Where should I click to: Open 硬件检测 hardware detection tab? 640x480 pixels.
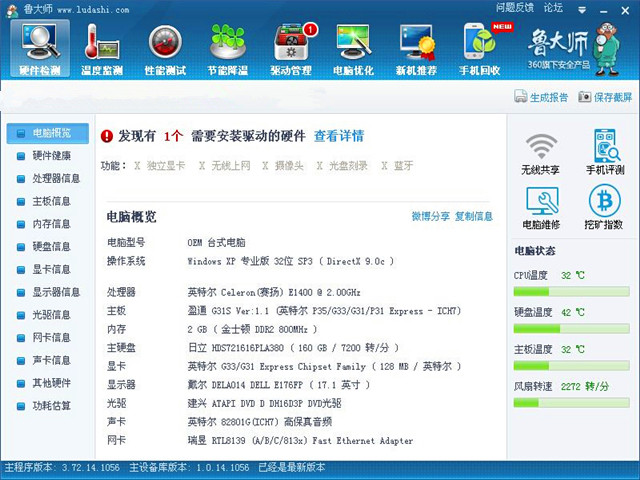coord(40,48)
